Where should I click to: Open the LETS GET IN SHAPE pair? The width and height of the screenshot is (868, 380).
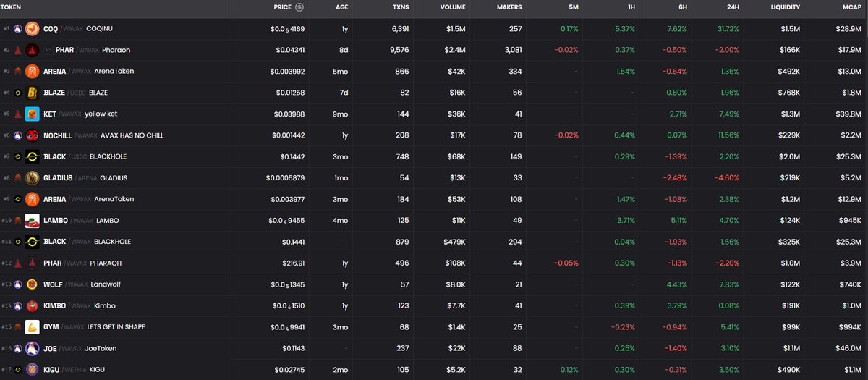[x=116, y=327]
